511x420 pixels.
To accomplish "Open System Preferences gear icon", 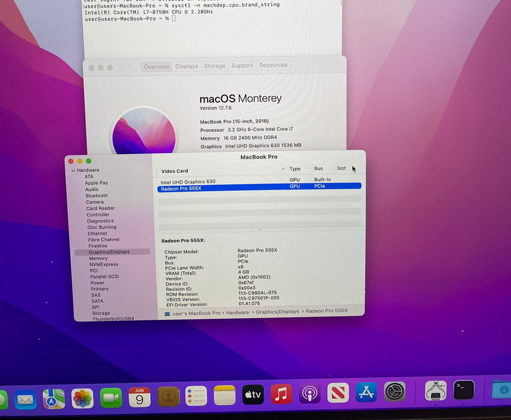I will pyautogui.click(x=395, y=391).
